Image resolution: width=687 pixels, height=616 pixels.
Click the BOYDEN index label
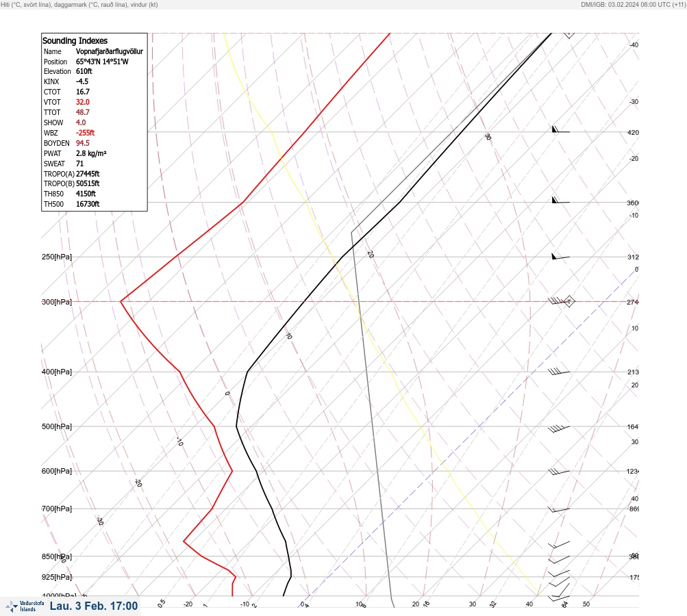pyautogui.click(x=57, y=143)
